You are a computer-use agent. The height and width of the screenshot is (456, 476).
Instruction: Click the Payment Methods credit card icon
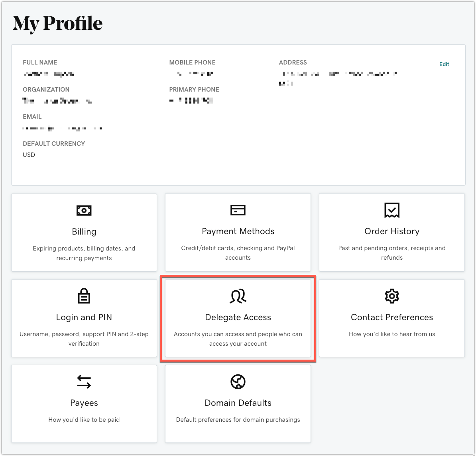coord(238,210)
